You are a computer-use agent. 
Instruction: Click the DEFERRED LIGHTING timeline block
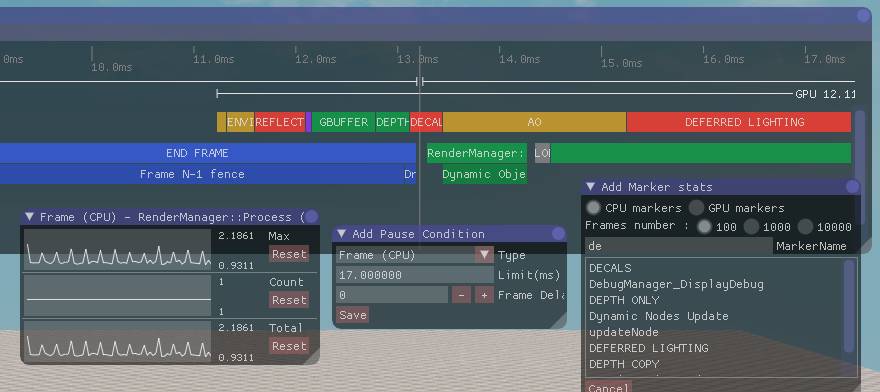[739, 122]
